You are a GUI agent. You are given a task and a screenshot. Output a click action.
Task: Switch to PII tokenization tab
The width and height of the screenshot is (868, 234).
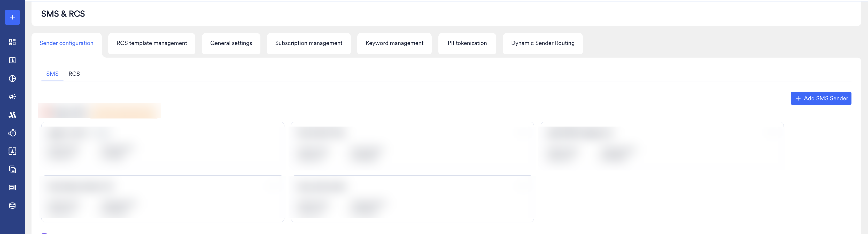pyautogui.click(x=467, y=43)
